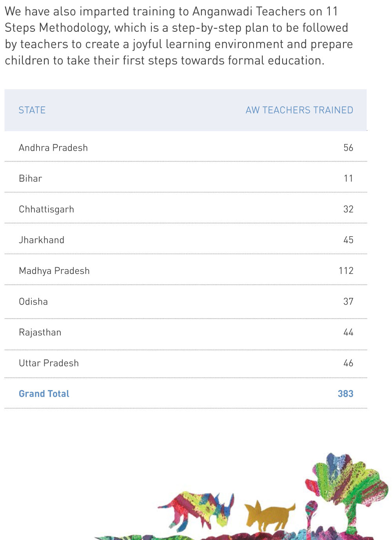Click the value 45 for Jharkhand
Viewport: 392px width, 540px height.
(348, 240)
